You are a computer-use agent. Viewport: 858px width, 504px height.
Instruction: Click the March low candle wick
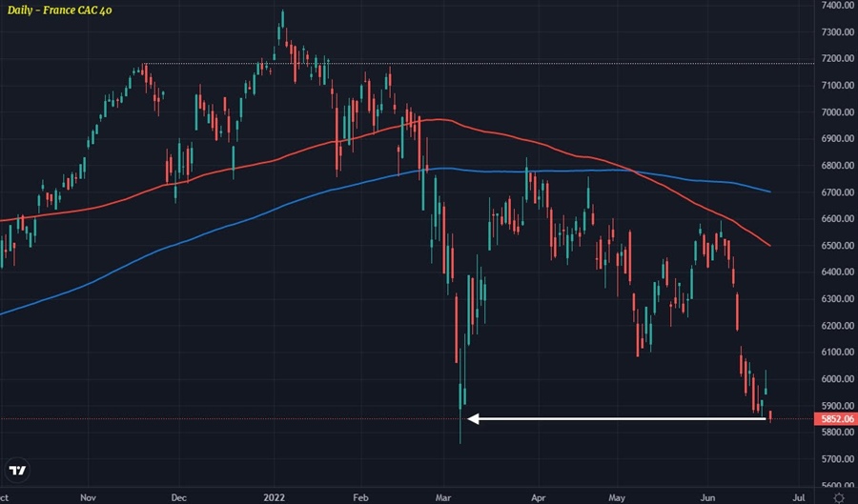[x=461, y=433]
